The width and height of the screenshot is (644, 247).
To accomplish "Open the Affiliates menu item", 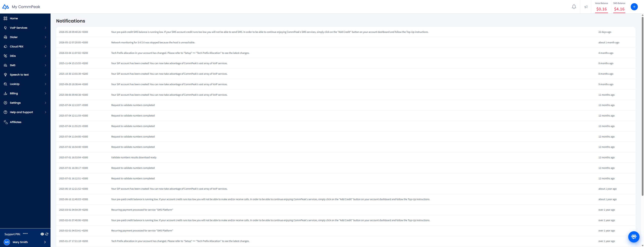I will click(x=16, y=122).
